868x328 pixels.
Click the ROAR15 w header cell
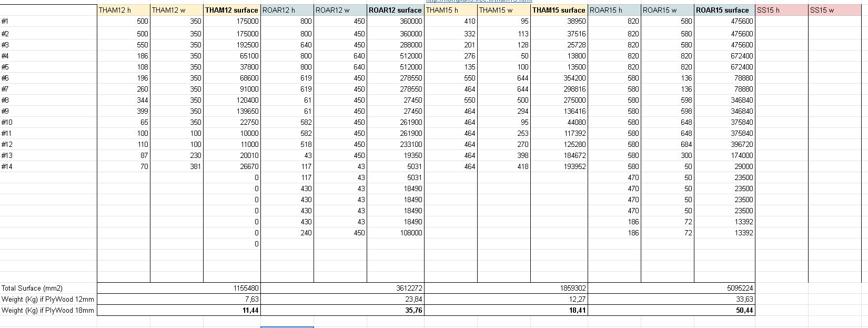tap(668, 10)
